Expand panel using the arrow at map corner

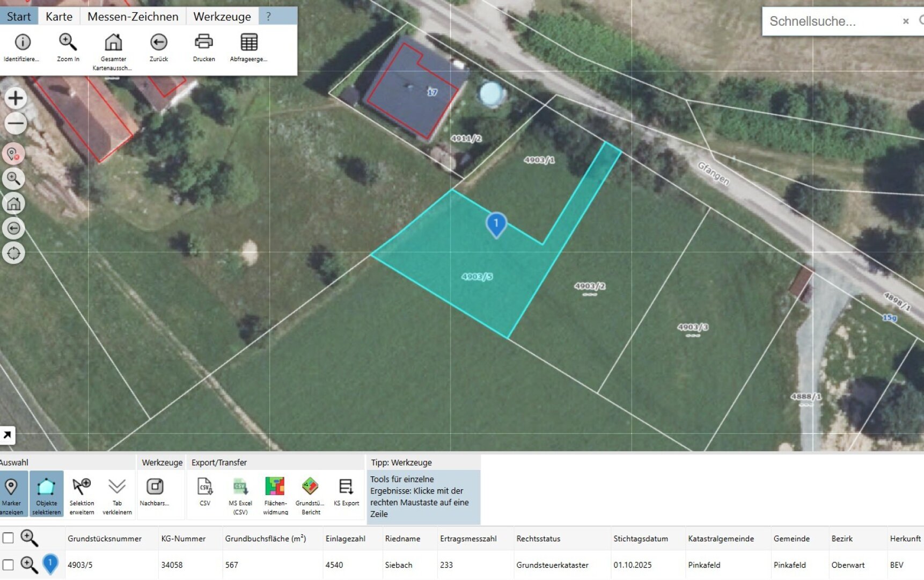(8, 435)
